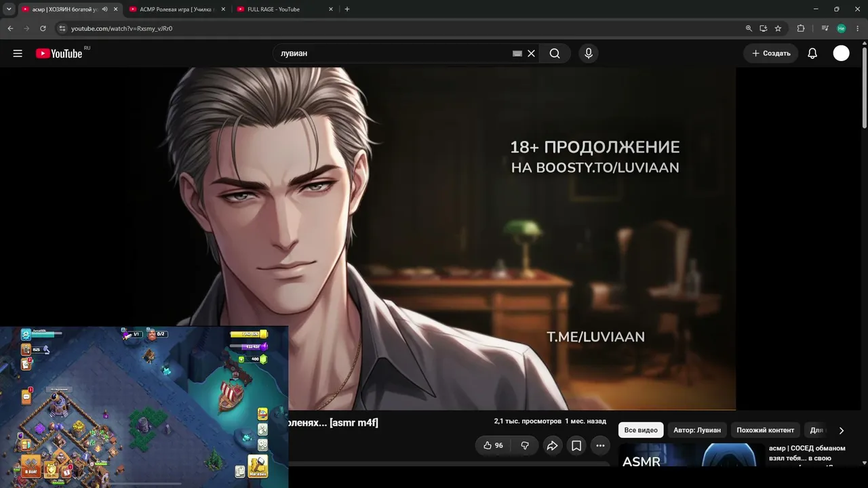Go back in browser history

[x=10, y=28]
